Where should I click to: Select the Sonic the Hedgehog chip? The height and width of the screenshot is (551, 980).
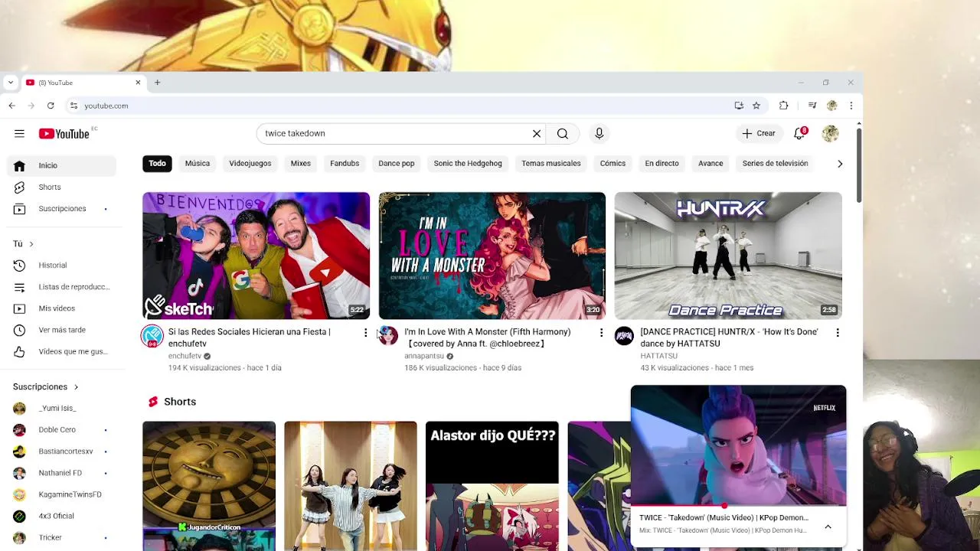click(468, 163)
